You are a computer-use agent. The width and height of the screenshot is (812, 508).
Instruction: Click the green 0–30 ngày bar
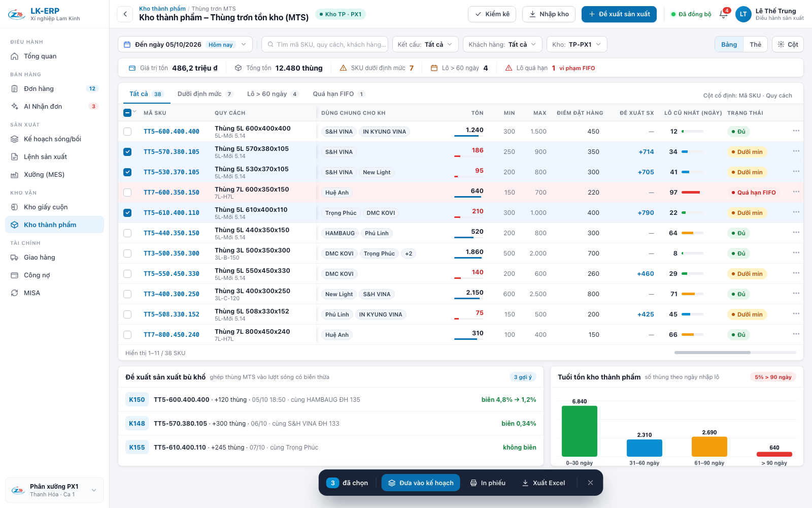click(580, 431)
